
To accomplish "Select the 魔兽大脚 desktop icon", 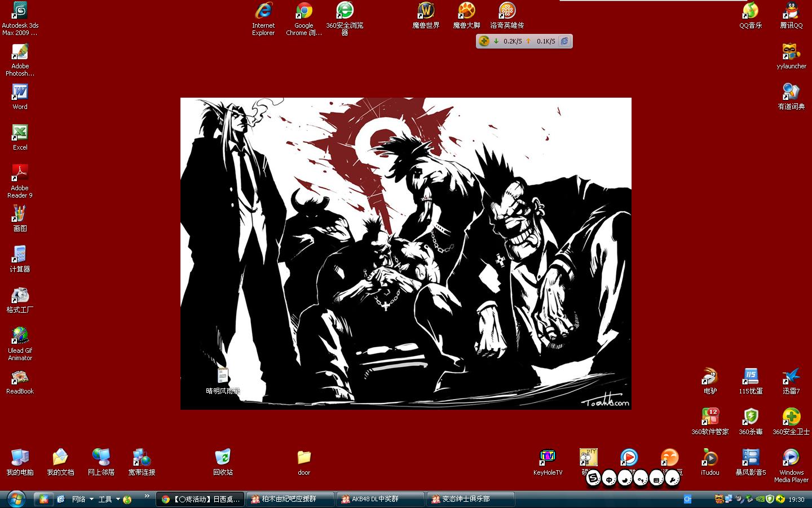I will click(466, 15).
